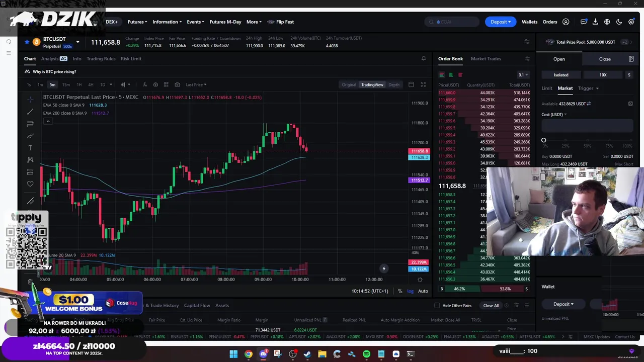The image size is (644, 362).
Task: Select the Limit order tab
Action: point(547,88)
